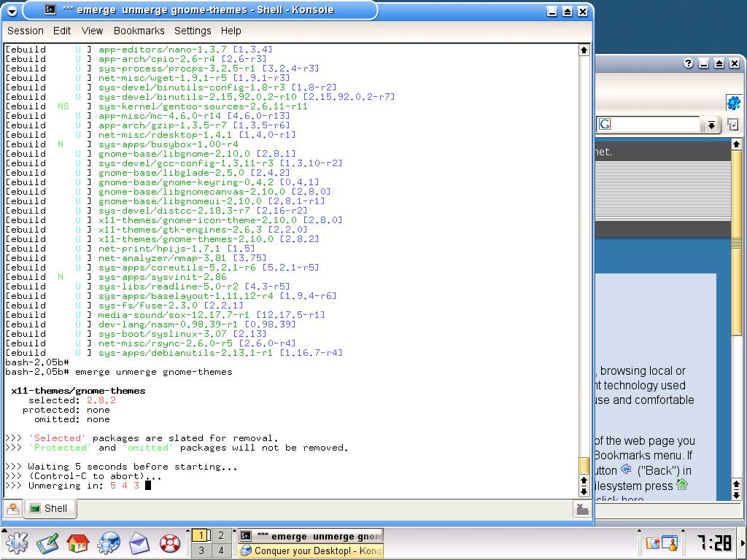
Task: Click the close session icon at tab bar right
Action: tap(582, 510)
